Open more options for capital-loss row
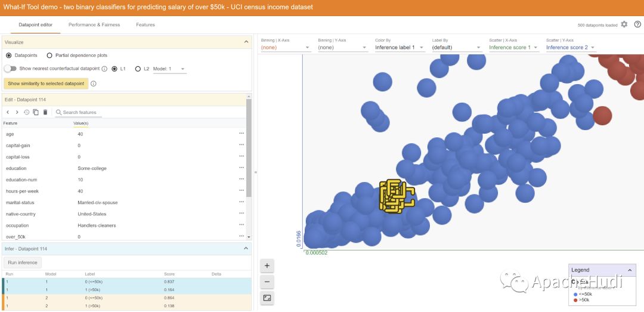This screenshot has height=312, width=644. 241,157
